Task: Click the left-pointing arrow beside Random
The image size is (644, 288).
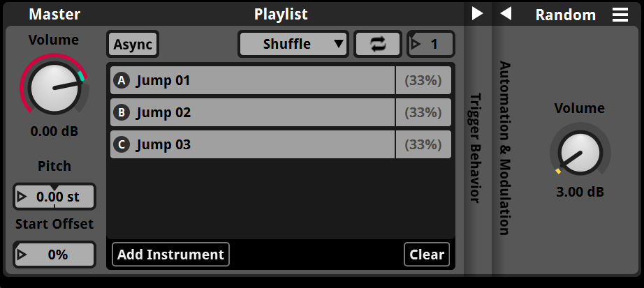Action: pyautogui.click(x=506, y=14)
